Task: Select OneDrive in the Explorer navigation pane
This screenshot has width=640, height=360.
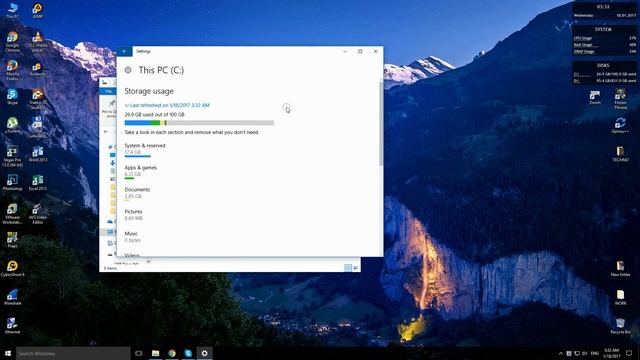Action: click(x=110, y=221)
